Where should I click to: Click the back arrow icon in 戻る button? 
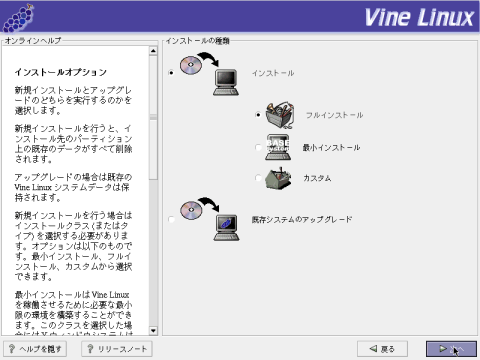point(373,349)
